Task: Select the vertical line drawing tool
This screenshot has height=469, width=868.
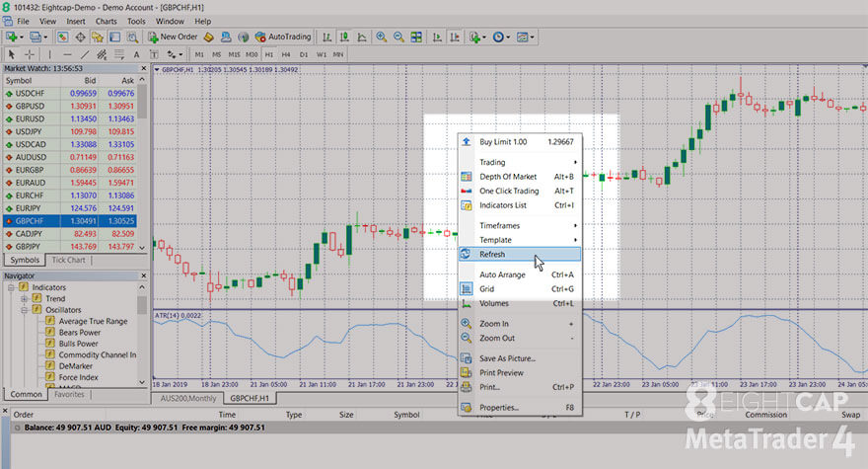Action: [x=50, y=54]
